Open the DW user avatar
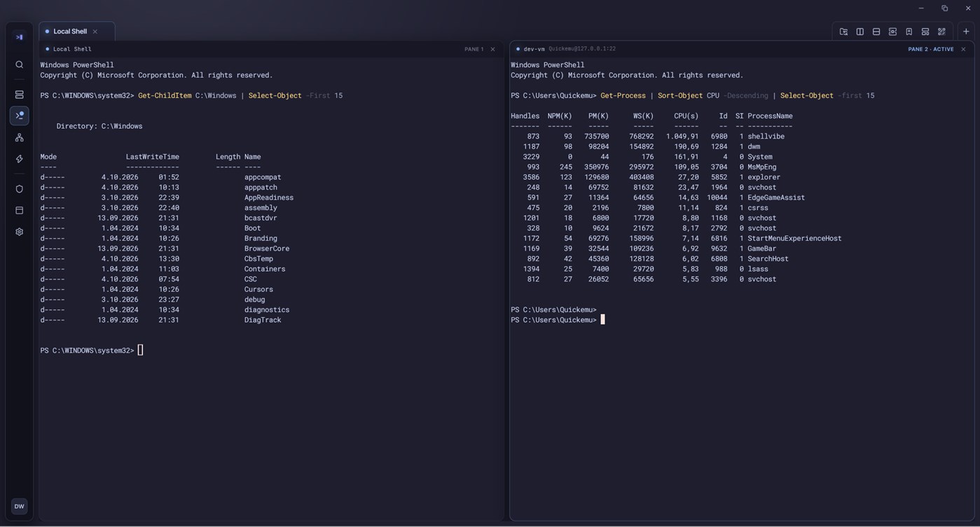Screen dimensions: 980x527 pyautogui.click(x=20, y=507)
